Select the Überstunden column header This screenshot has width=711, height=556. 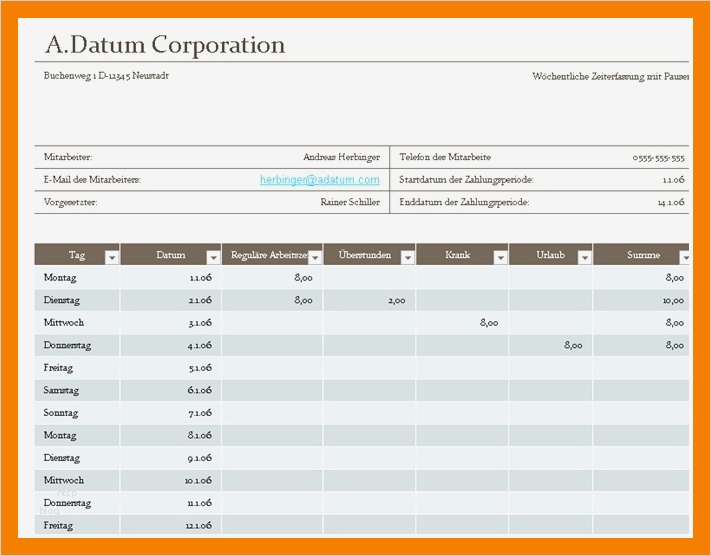click(x=369, y=254)
